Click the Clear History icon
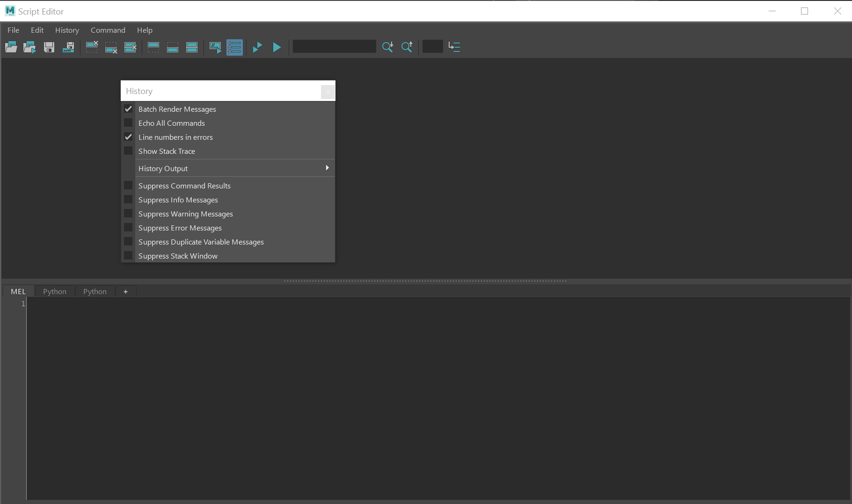 click(92, 47)
